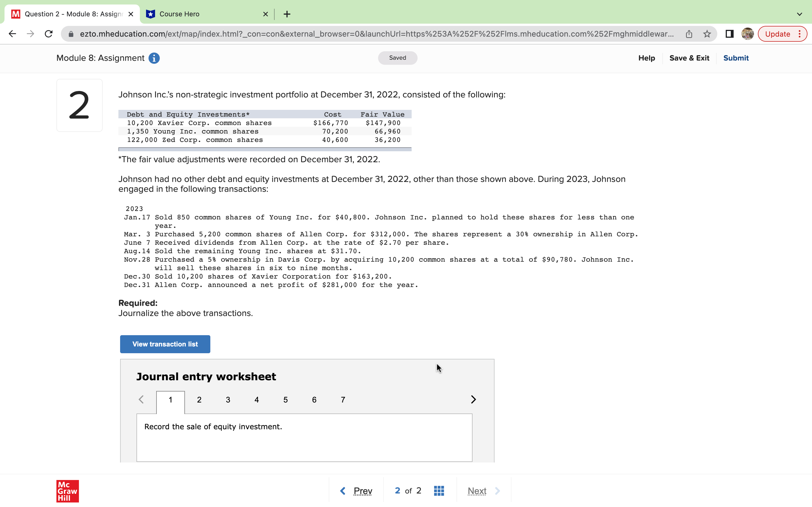Click View transaction list button
The width and height of the screenshot is (812, 507).
[x=165, y=344]
